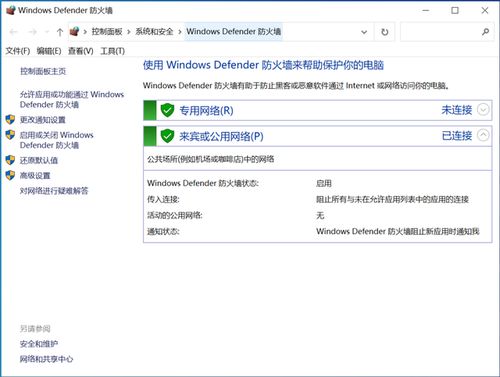Screen dimensions: 500x377
Task: Open 启用或关闭 Windows Defender 防火墙 link
Action: pos(57,140)
